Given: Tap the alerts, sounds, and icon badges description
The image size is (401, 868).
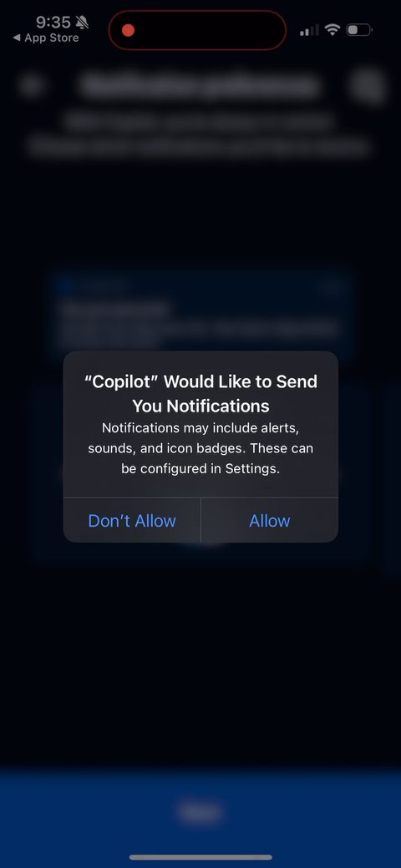Looking at the screenshot, I should [200, 448].
